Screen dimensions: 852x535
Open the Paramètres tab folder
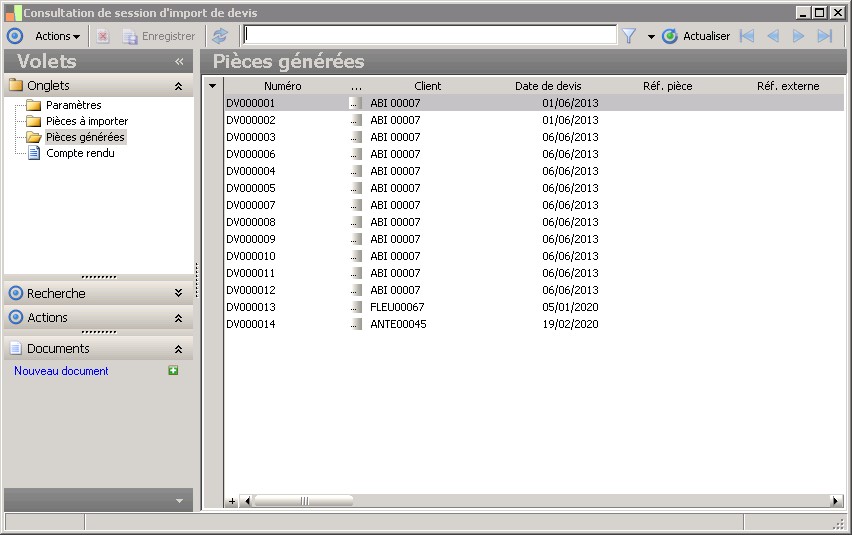(73, 105)
